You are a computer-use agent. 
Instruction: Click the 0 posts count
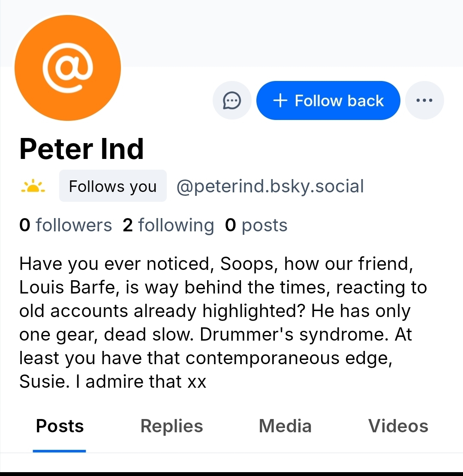click(256, 225)
